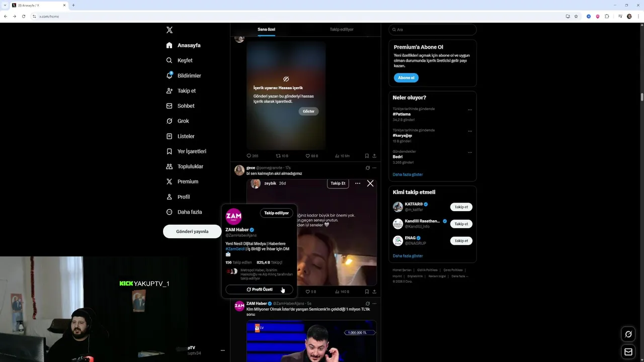Open view stats showing 140 B
Viewport: 644px width, 362px height.
pos(342,292)
